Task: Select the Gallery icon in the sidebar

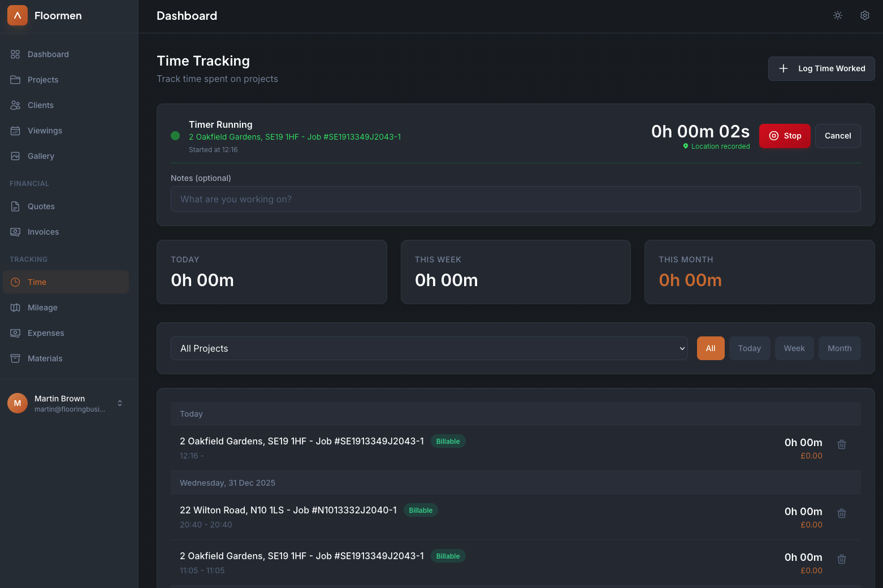Action: tap(16, 156)
